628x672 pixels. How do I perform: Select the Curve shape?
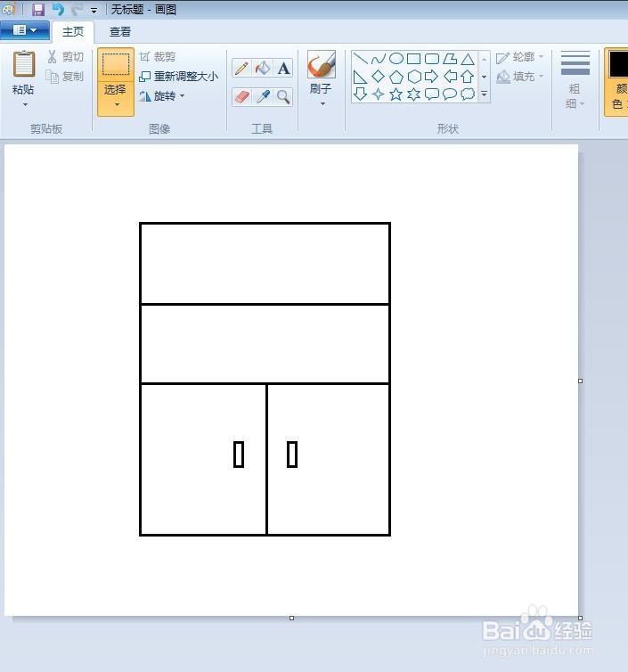(x=378, y=59)
